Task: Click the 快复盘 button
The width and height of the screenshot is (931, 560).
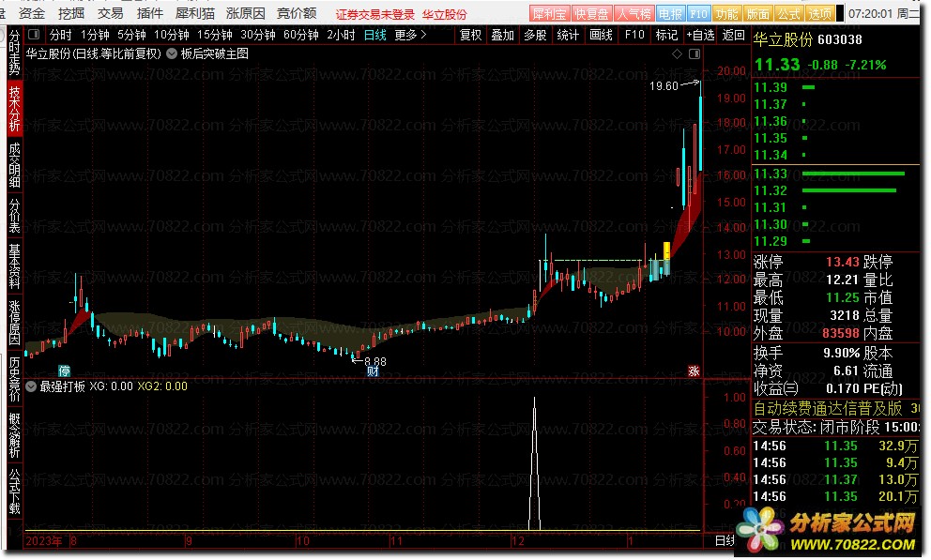Action: [x=591, y=14]
